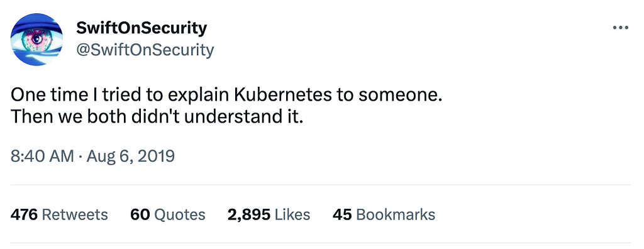
Task: Open the 60 Quotes list
Action: [167, 214]
